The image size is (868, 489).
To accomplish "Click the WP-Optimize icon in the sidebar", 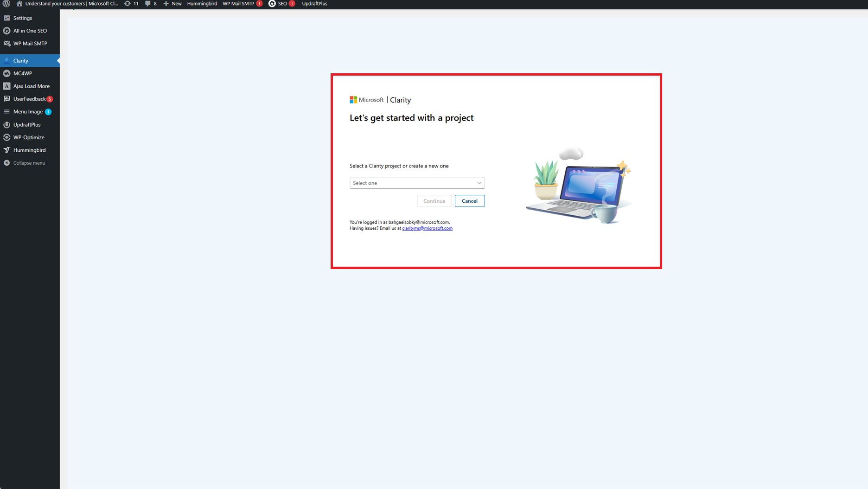I will pos(7,137).
